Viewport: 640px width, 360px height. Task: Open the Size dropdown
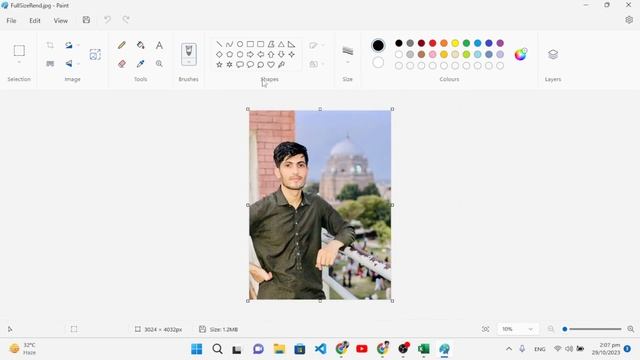tap(348, 62)
